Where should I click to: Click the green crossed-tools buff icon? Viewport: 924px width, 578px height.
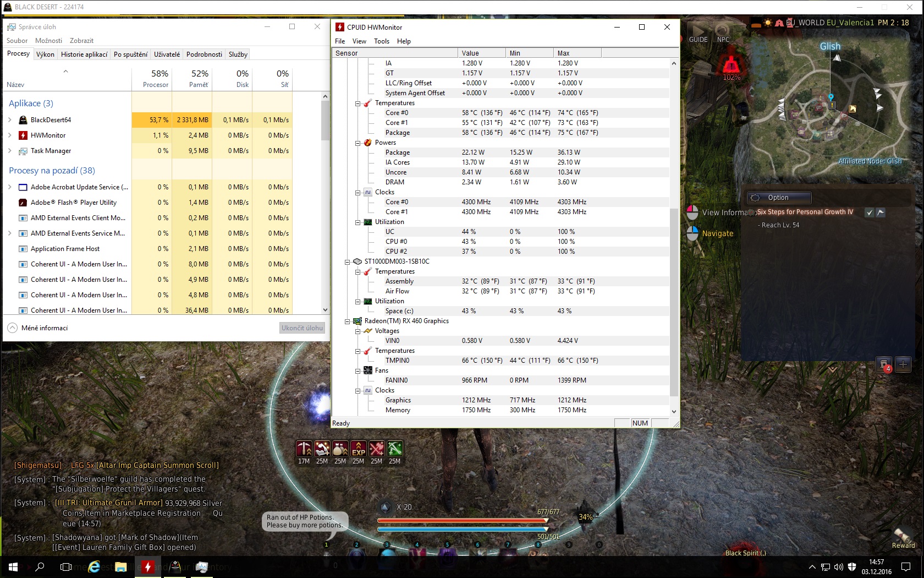pos(395,449)
